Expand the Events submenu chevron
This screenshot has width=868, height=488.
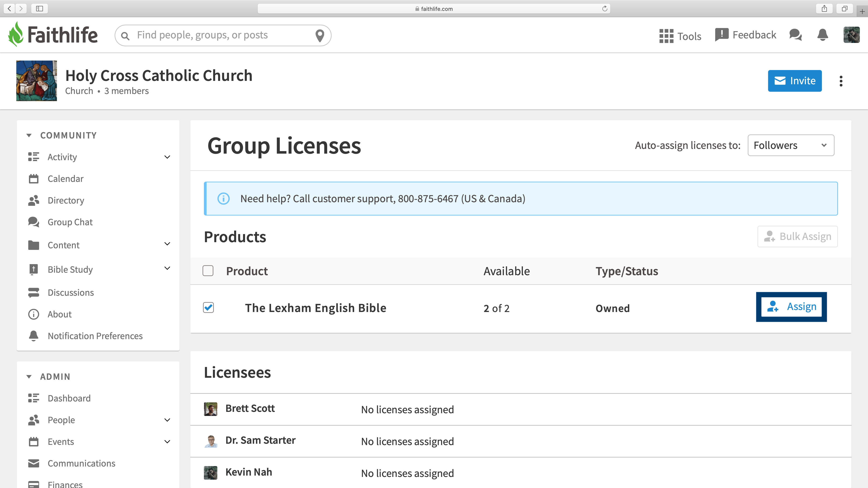pyautogui.click(x=167, y=441)
